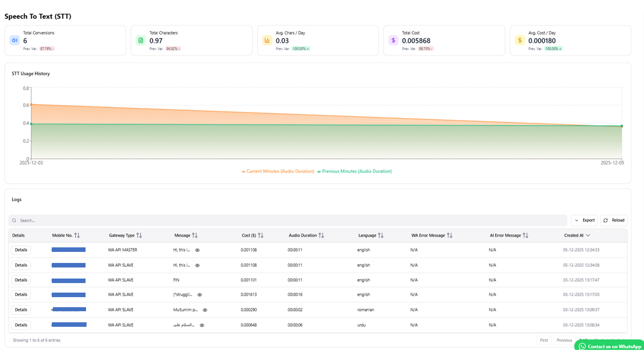Sort logs by Gateway Type arrows
The height and width of the screenshot is (362, 644).
tap(139, 235)
